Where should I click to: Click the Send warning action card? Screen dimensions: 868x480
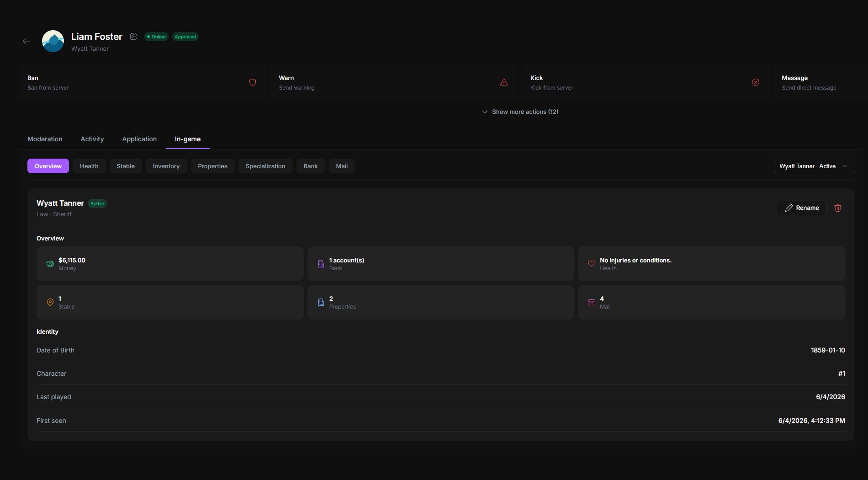[x=393, y=82]
